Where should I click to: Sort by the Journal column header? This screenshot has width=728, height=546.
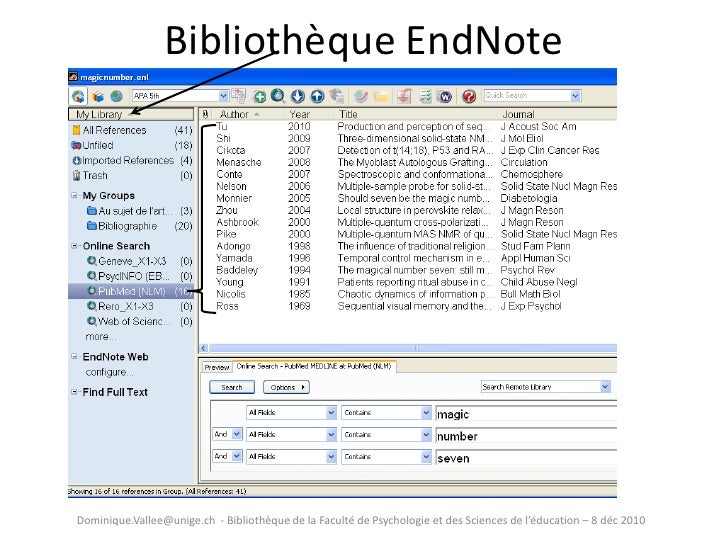(518, 114)
